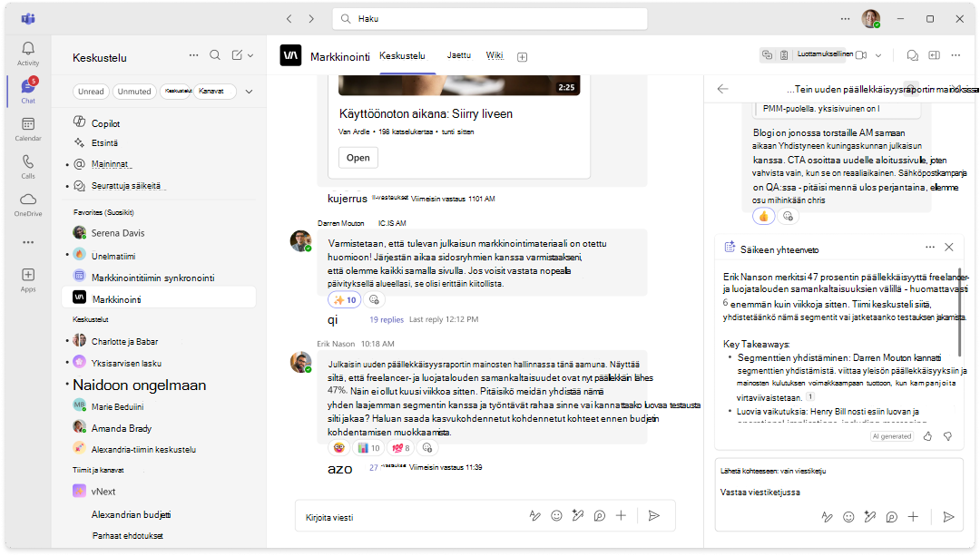Switch to the Keskustelu tab

[402, 56]
